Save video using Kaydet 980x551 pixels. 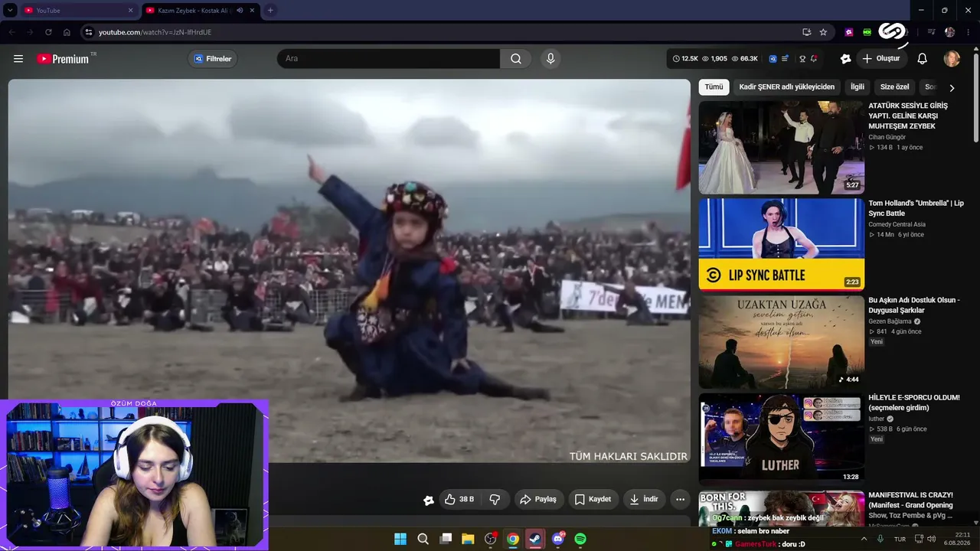point(593,500)
